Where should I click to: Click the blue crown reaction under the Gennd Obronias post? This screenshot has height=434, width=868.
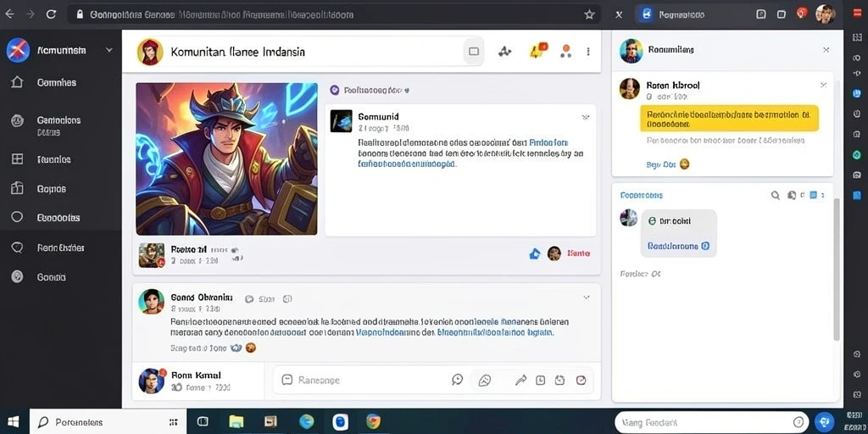236,348
